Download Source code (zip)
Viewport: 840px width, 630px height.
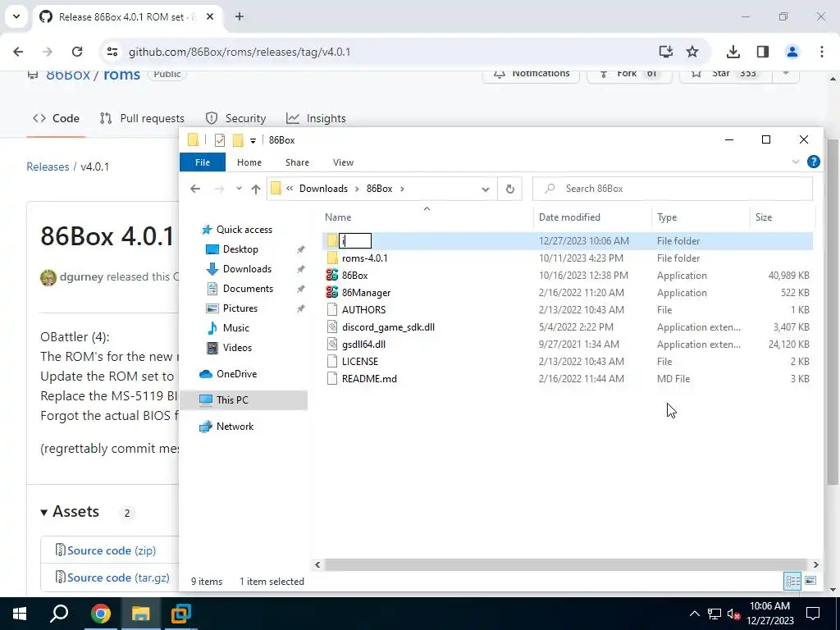[x=111, y=550]
